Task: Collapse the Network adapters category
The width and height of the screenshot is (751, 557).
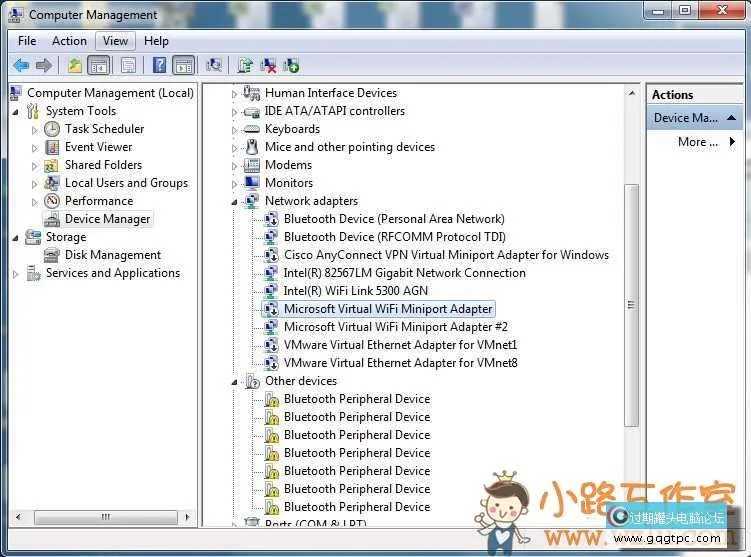Action: tap(236, 201)
